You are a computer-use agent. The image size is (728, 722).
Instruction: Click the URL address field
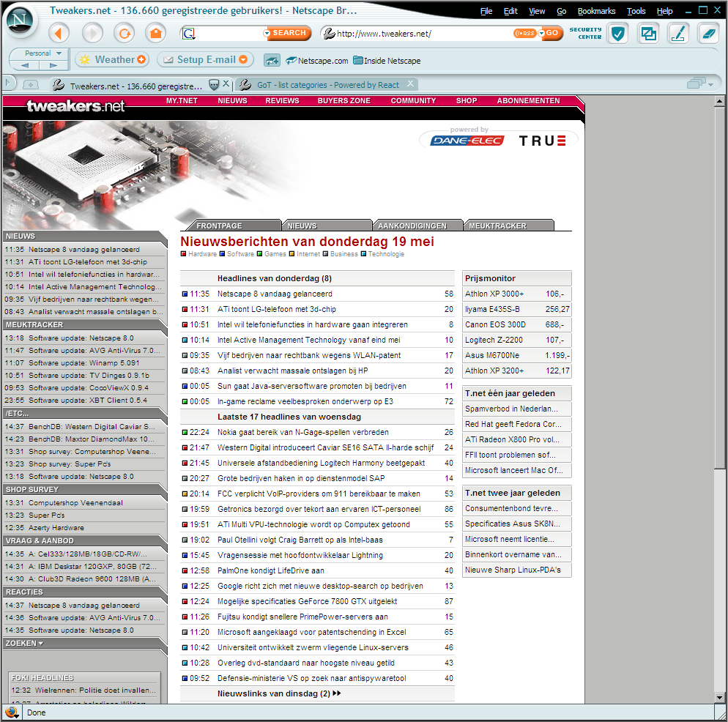coord(423,34)
